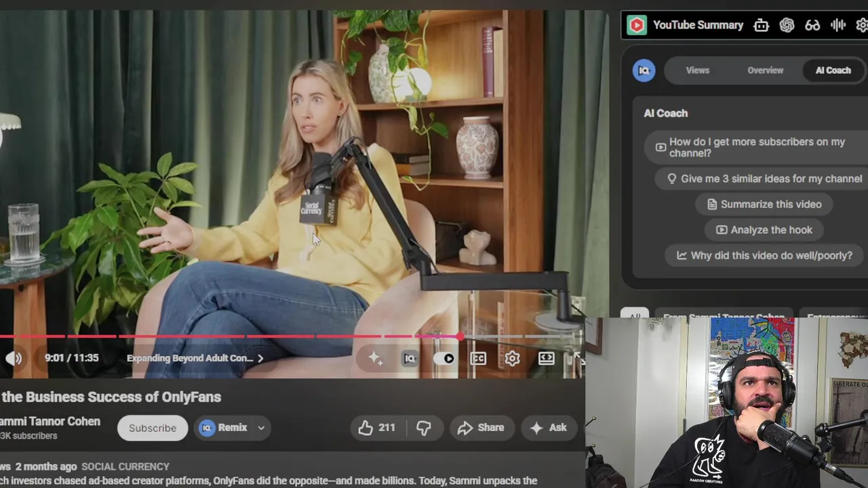Click the webcam overlay of the streamer
Screen dimensions: 868x488
[726, 403]
